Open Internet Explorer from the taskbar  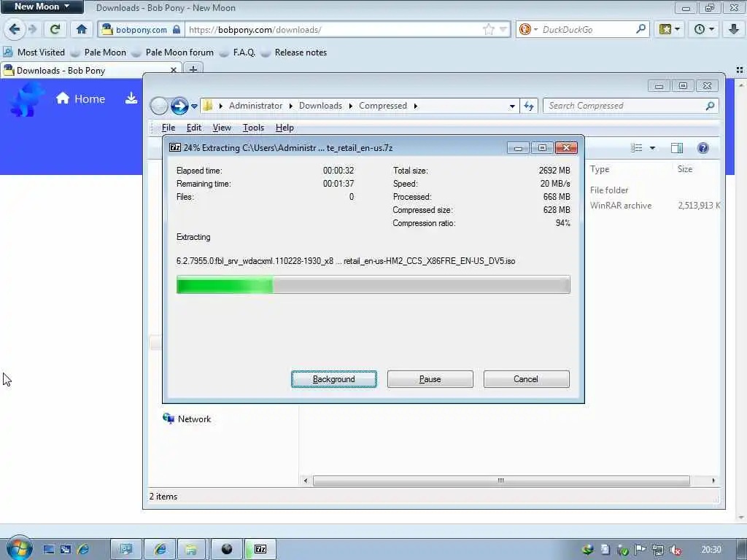tap(160, 549)
